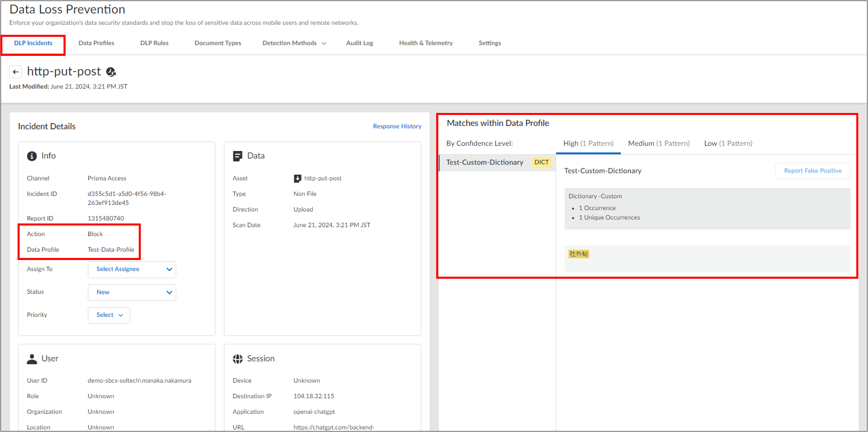Open the DLP Rules tab
The height and width of the screenshot is (432, 868).
(154, 43)
